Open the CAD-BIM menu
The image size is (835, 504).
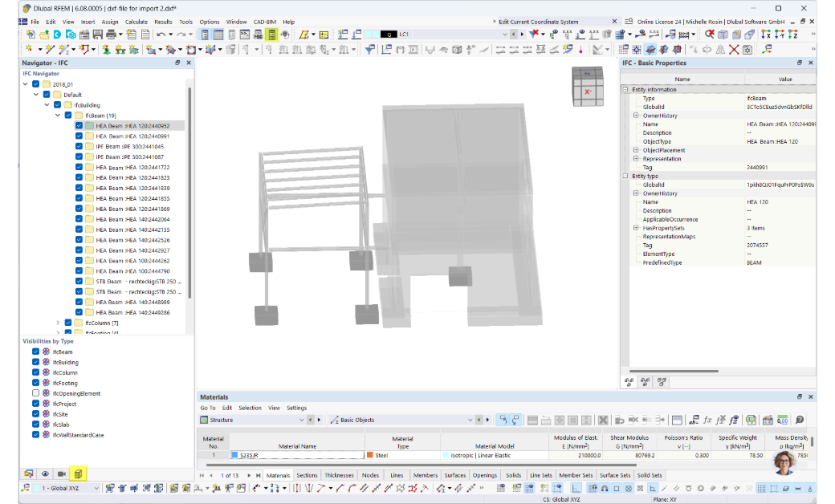tap(265, 22)
